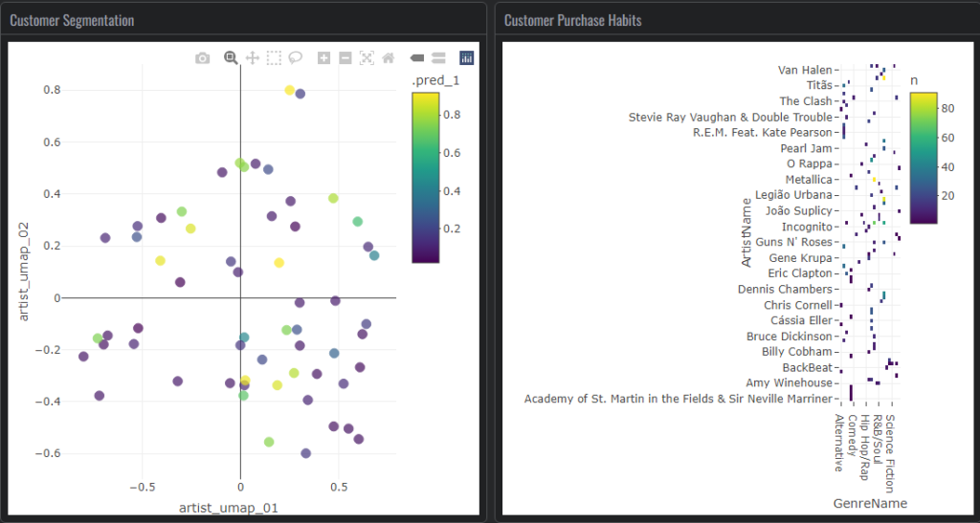980x523 pixels.
Task: Click the João Suplicy artist label
Action: click(x=799, y=211)
